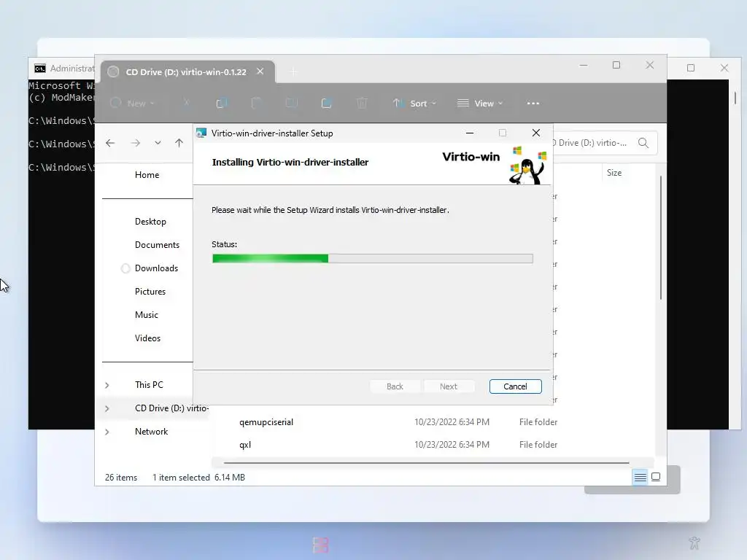Screen dimensions: 747x560
Task: Open the See more ellipsis menu
Action: 533,104
